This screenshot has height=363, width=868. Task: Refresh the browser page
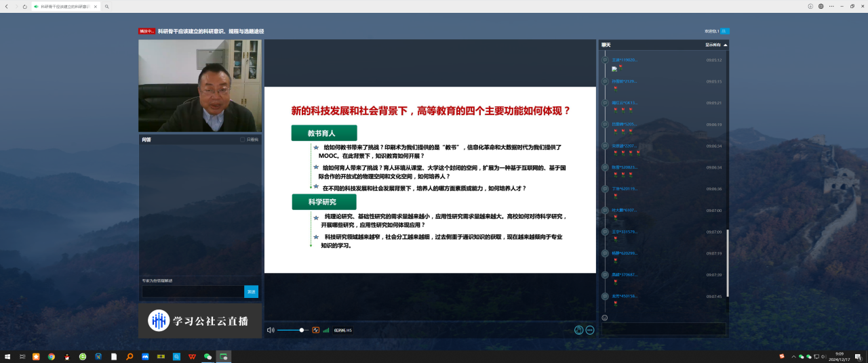(x=25, y=6)
